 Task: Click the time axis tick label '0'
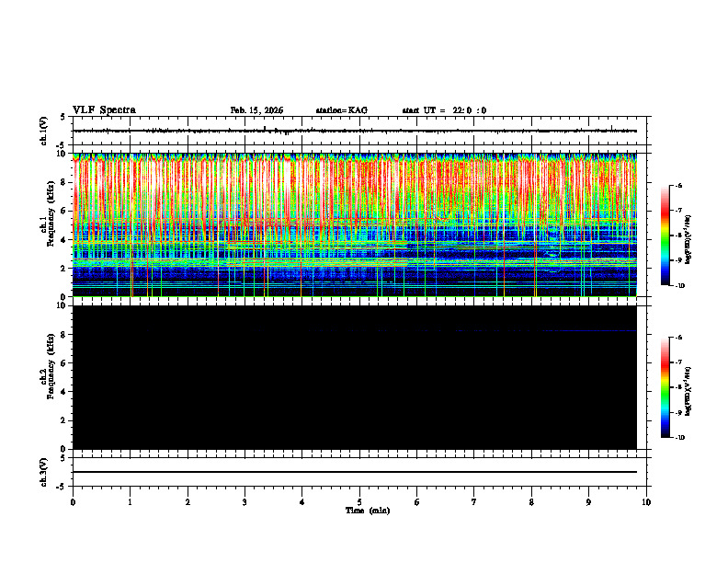pos(73,502)
